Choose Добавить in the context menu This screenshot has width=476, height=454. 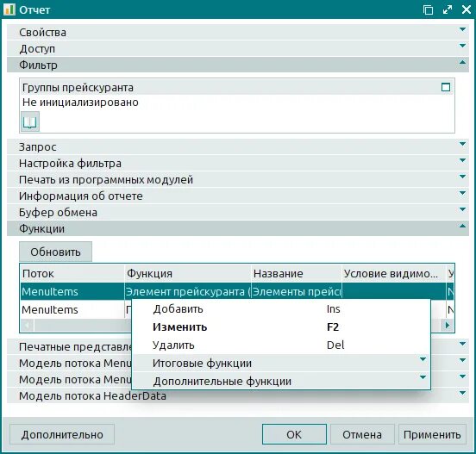pos(281,309)
